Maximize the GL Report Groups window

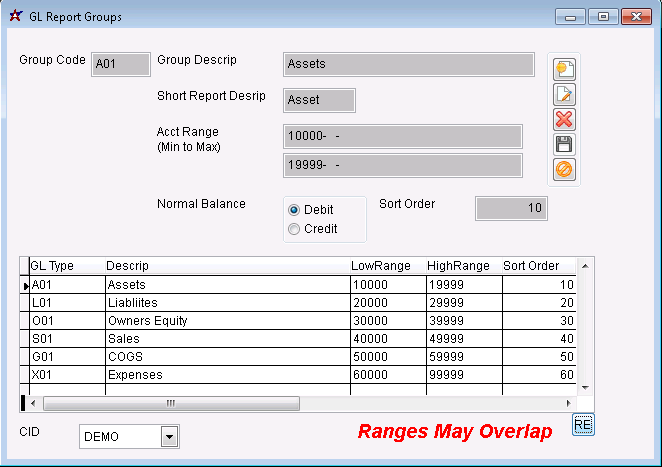tap(602, 17)
